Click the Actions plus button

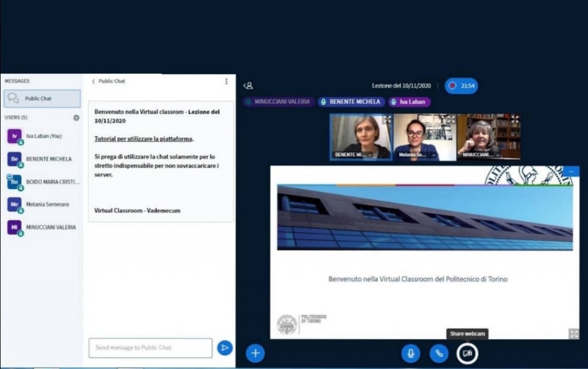point(255,352)
